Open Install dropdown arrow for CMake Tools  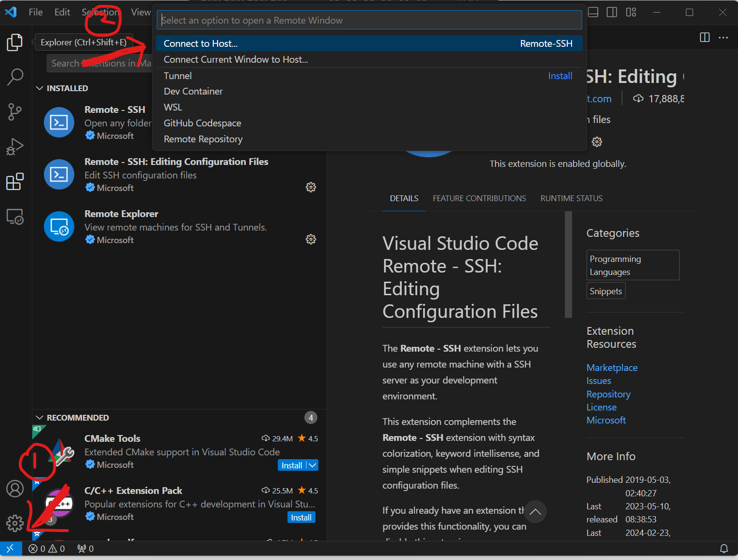tap(313, 465)
